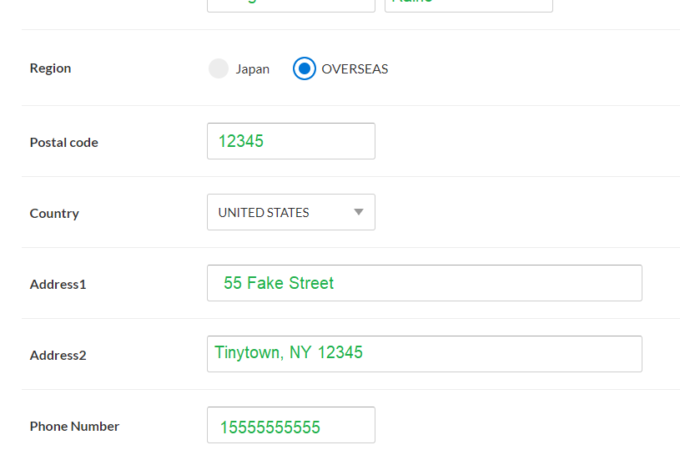680x450 pixels.
Task: Click the Japan option label text
Action: click(x=252, y=69)
